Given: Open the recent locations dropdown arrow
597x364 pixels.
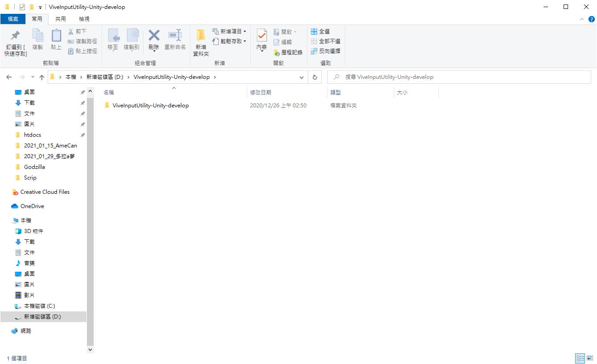Looking at the screenshot, I should (33, 77).
